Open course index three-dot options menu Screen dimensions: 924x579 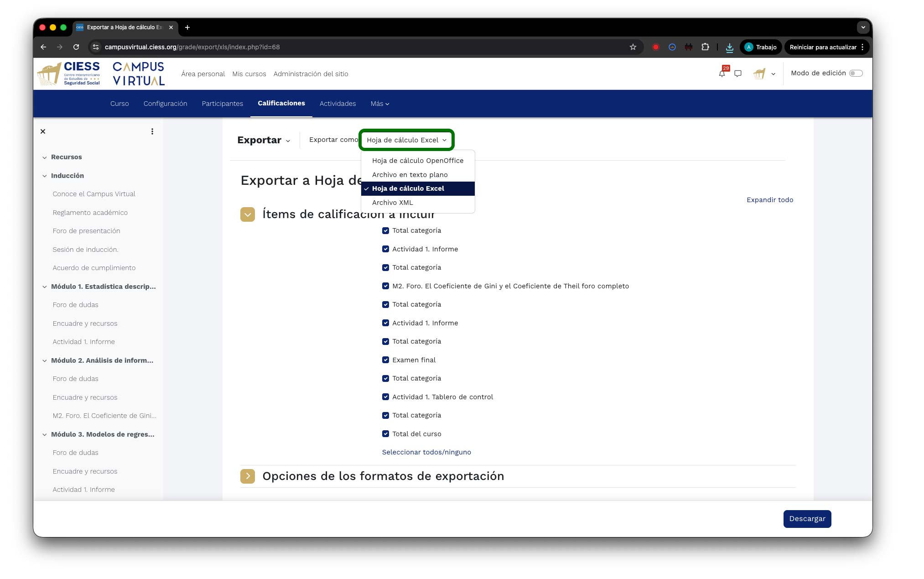click(152, 131)
